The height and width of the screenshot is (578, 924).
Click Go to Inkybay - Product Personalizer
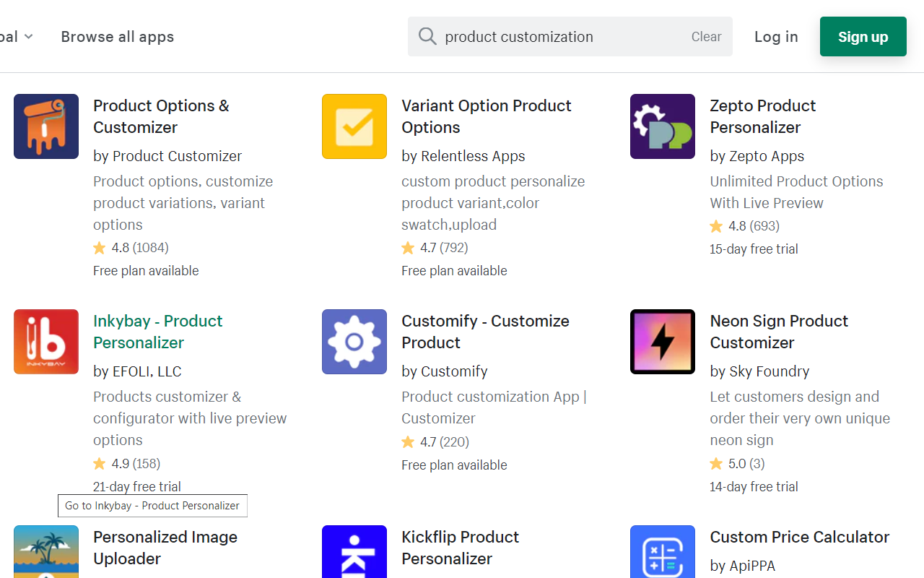152,505
